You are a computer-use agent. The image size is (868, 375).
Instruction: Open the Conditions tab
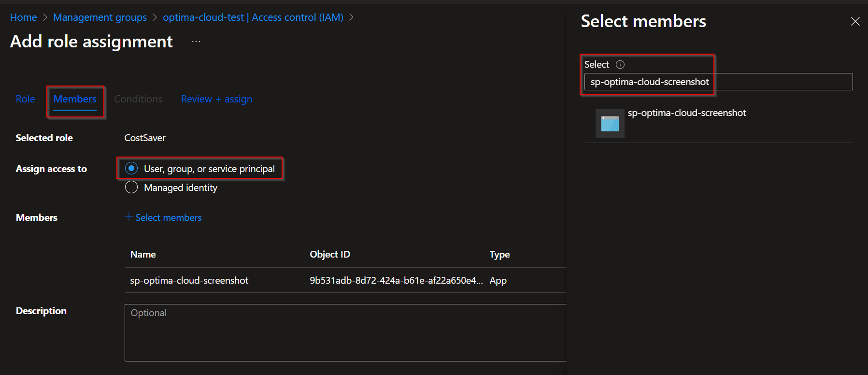(x=138, y=99)
